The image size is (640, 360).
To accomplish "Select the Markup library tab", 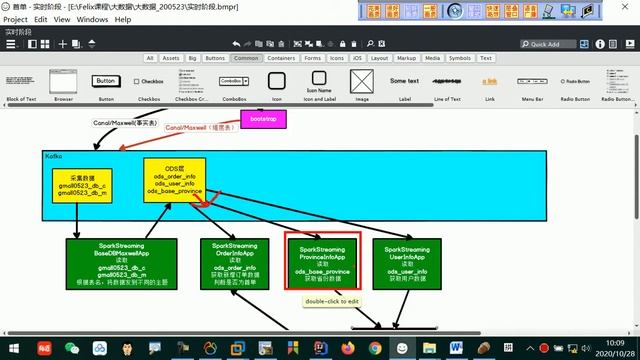I will [x=406, y=58].
